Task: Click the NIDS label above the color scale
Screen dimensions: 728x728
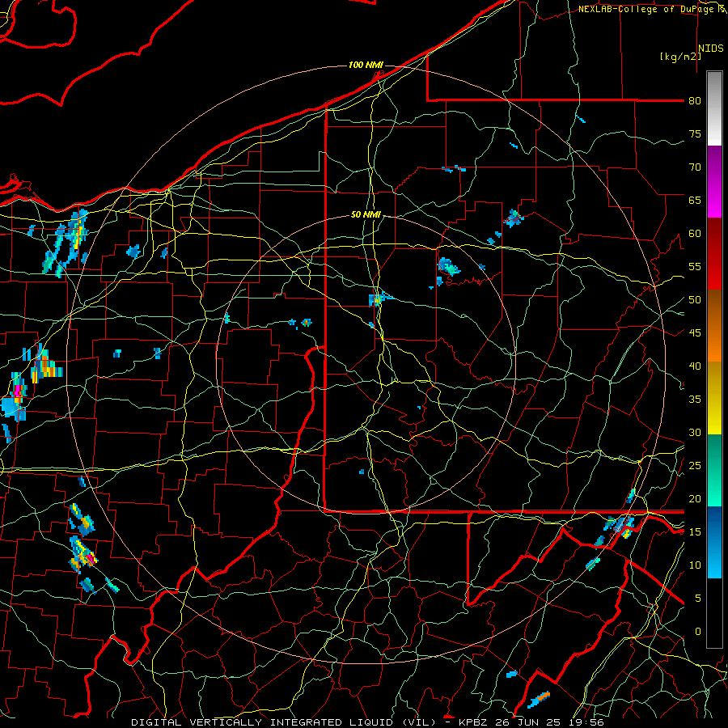Action: coord(711,49)
